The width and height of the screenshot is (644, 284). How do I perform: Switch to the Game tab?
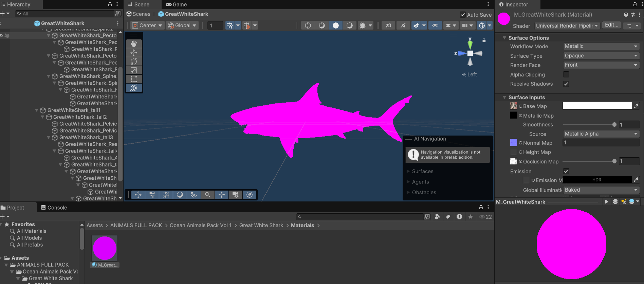click(x=176, y=4)
